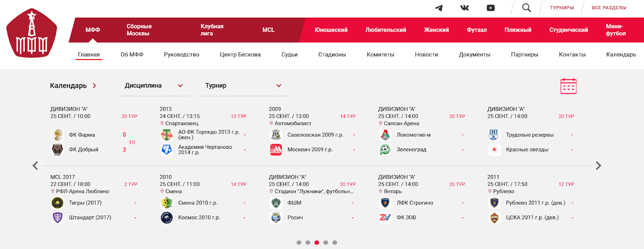Click the Росич team logo

[x=276, y=218]
